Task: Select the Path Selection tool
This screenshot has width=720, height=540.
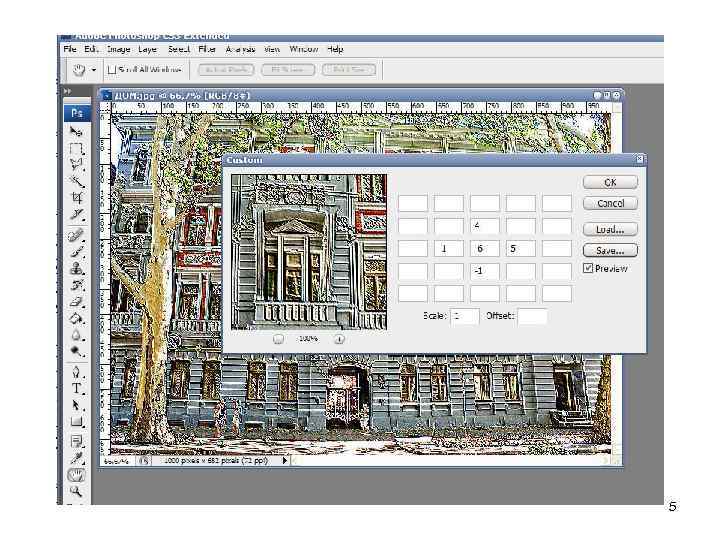Action: tap(76, 405)
